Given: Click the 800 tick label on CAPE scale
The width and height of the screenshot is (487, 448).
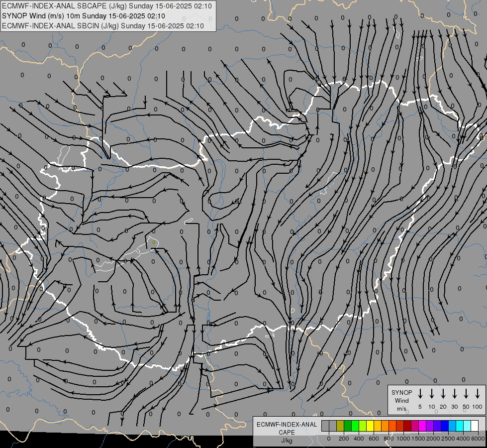Looking at the screenshot, I should tap(389, 439).
